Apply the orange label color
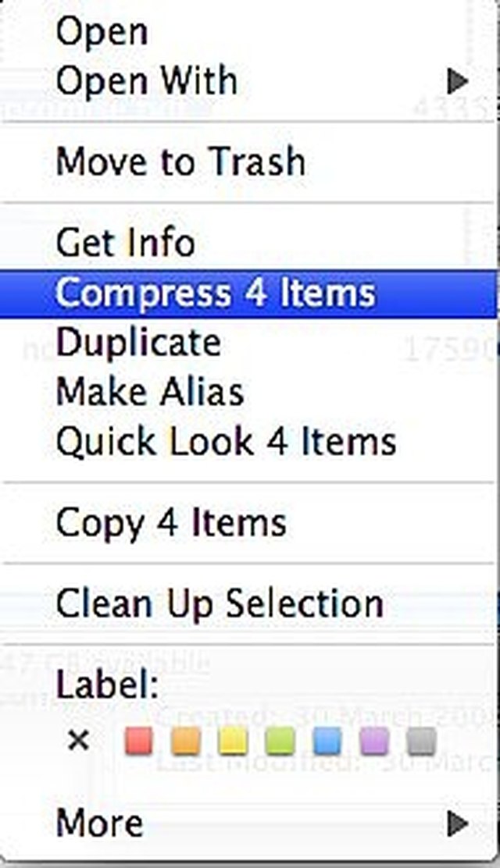Image resolution: width=500 pixels, height=868 pixels. (186, 742)
